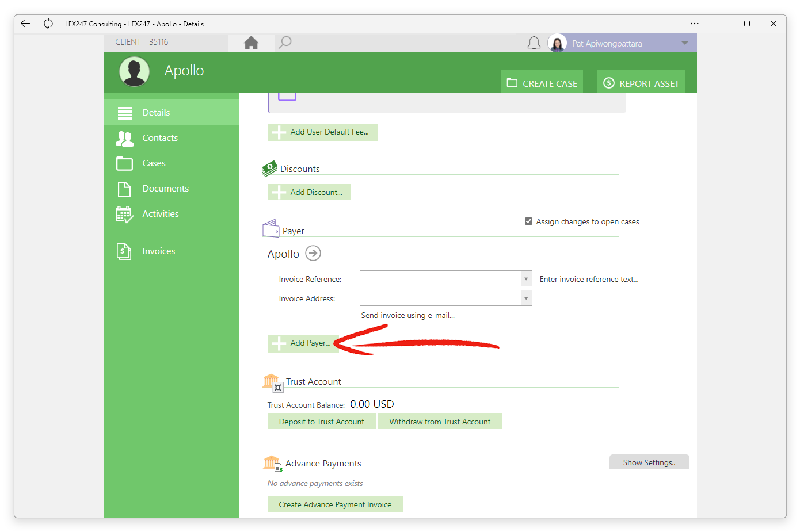Click Create Advance Payment Invoice
Screen dimensions: 800x532
335,504
